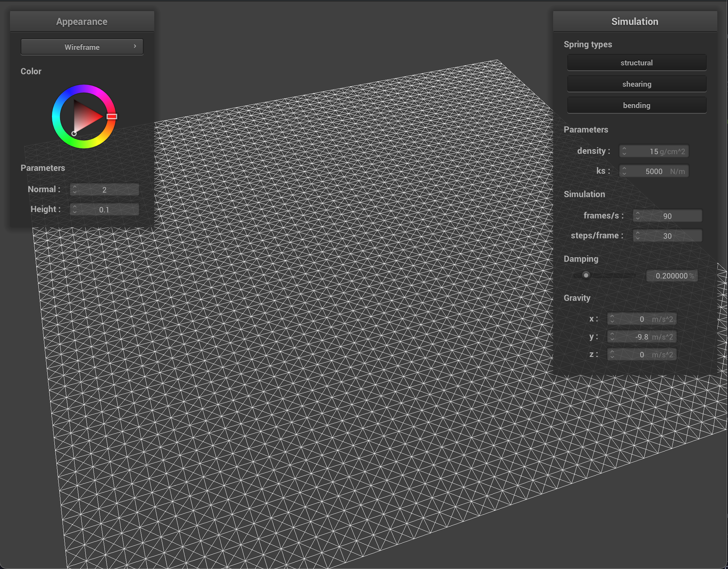Toggle the structural spring type
The width and height of the screenshot is (728, 569).
coord(636,63)
